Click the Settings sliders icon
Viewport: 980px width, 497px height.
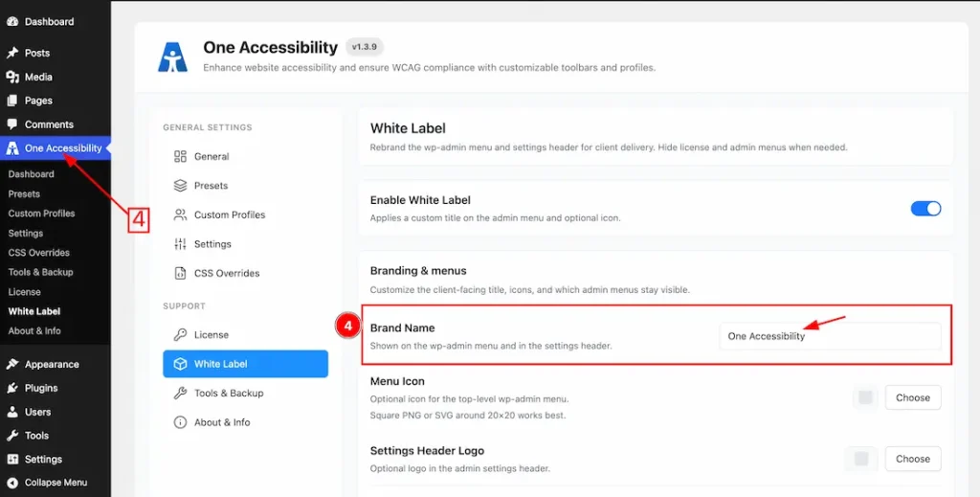click(180, 244)
